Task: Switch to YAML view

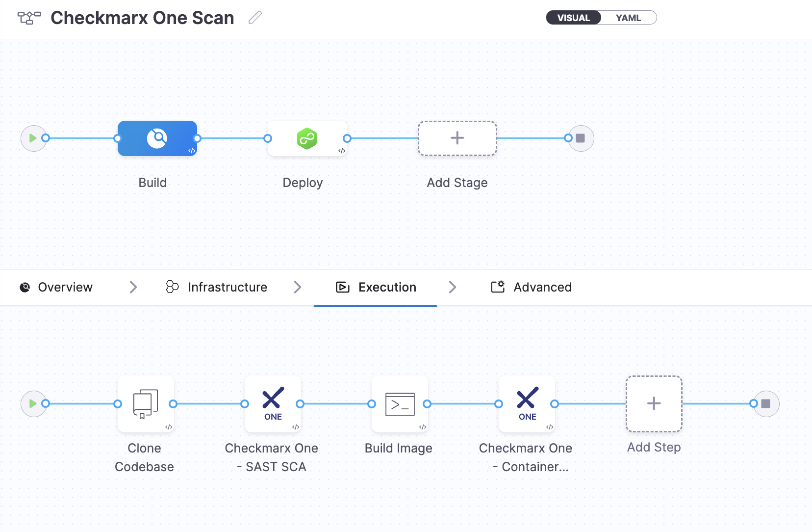Action: 628,18
